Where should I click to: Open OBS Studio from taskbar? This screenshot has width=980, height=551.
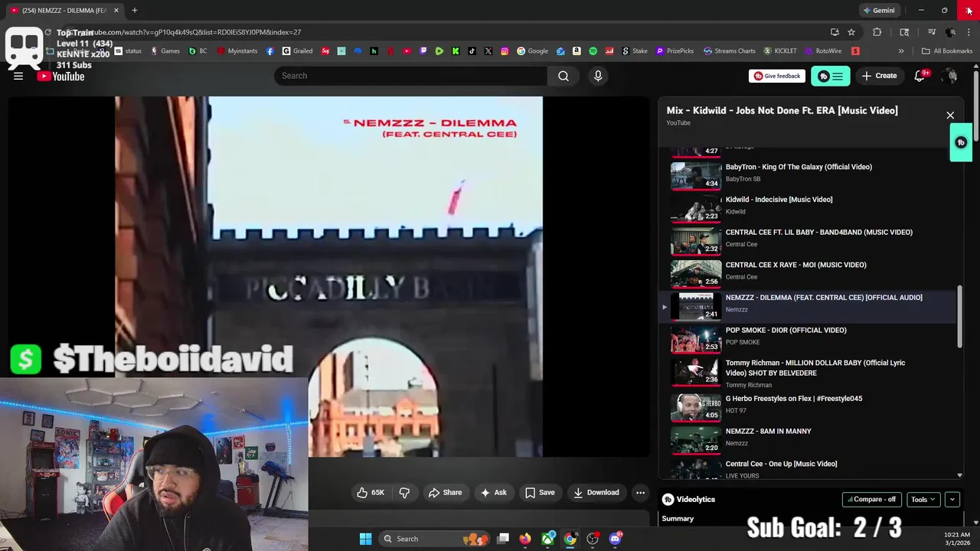pyautogui.click(x=593, y=539)
